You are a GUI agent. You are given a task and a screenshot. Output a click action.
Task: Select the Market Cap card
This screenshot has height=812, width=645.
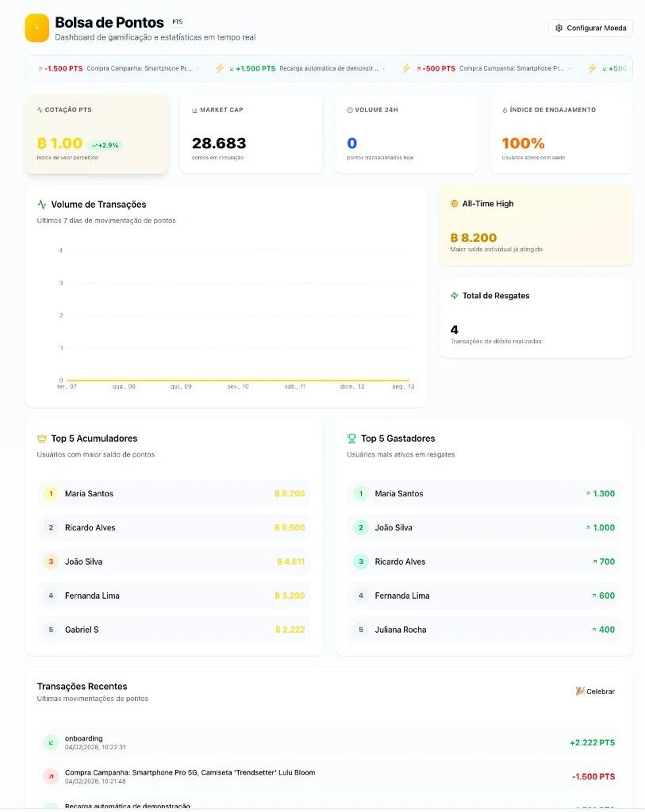pos(251,133)
